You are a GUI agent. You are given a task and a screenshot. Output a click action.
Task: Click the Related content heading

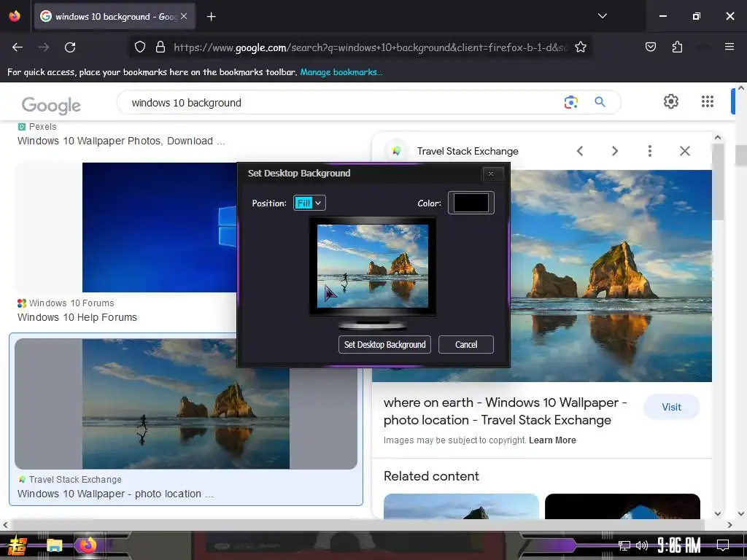point(431,476)
